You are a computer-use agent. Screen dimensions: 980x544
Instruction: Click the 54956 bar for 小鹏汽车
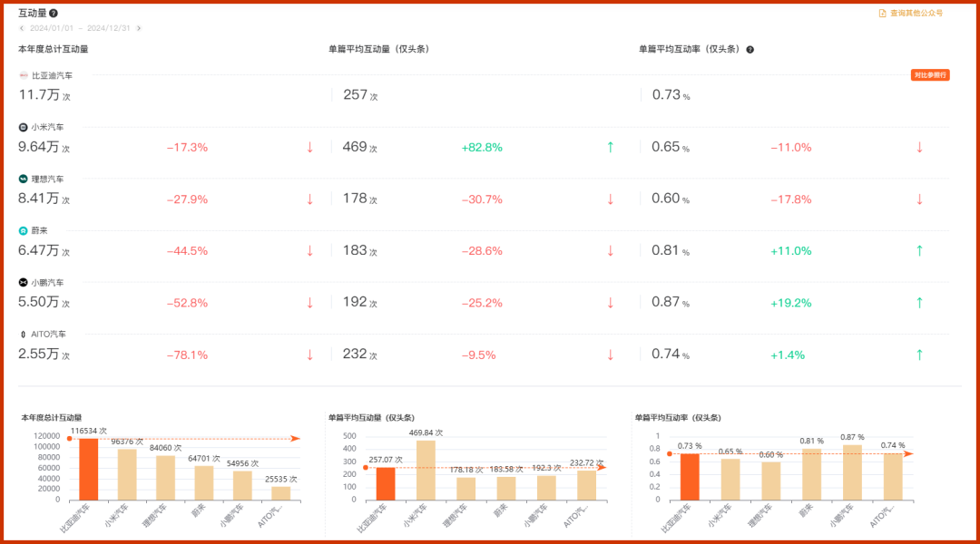point(242,485)
